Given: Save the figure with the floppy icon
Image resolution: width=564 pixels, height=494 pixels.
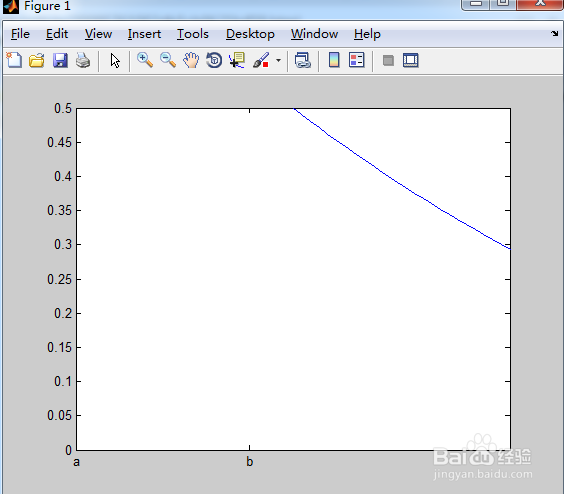Looking at the screenshot, I should click(x=60, y=60).
